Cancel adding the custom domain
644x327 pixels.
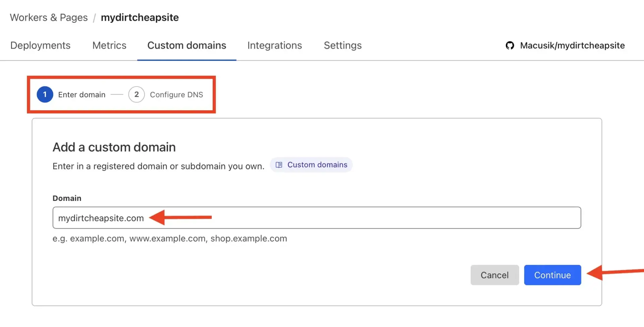pos(494,275)
